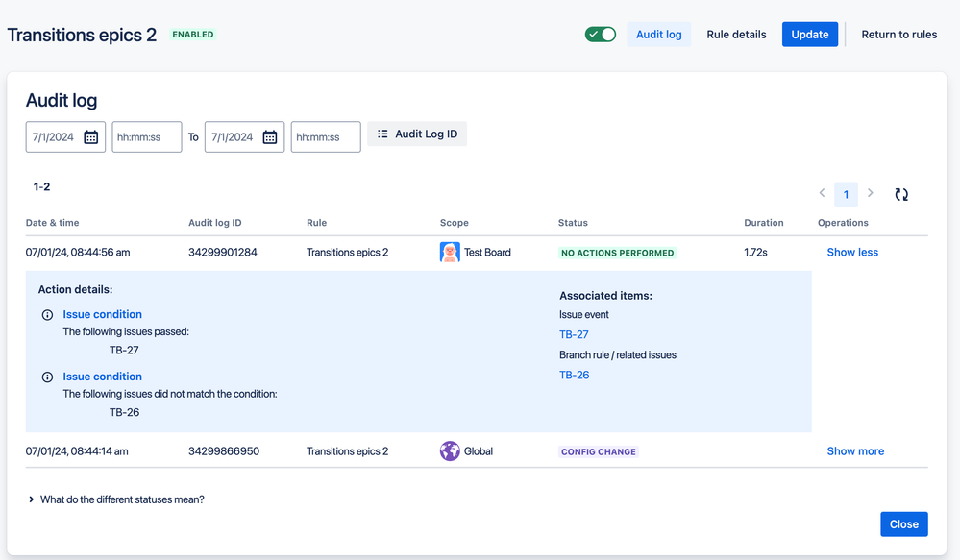Image resolution: width=960 pixels, height=560 pixels.
Task: Click the Update button
Action: pyautogui.click(x=809, y=35)
